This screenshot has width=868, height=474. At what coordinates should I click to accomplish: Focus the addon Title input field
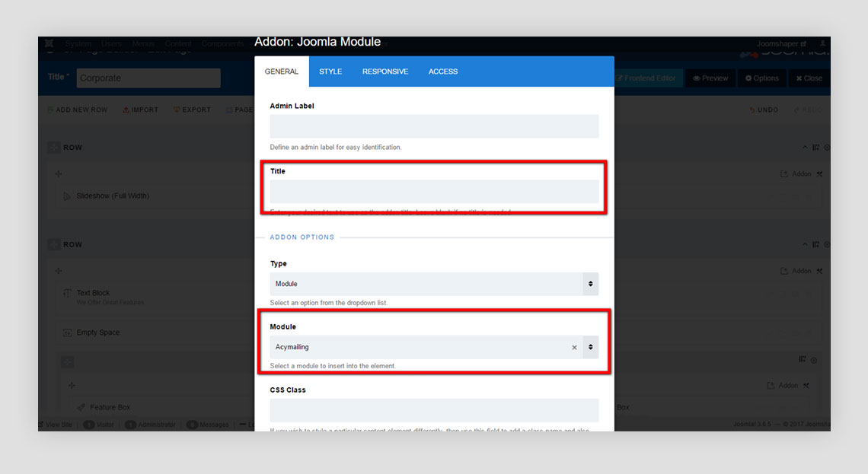[x=434, y=192]
